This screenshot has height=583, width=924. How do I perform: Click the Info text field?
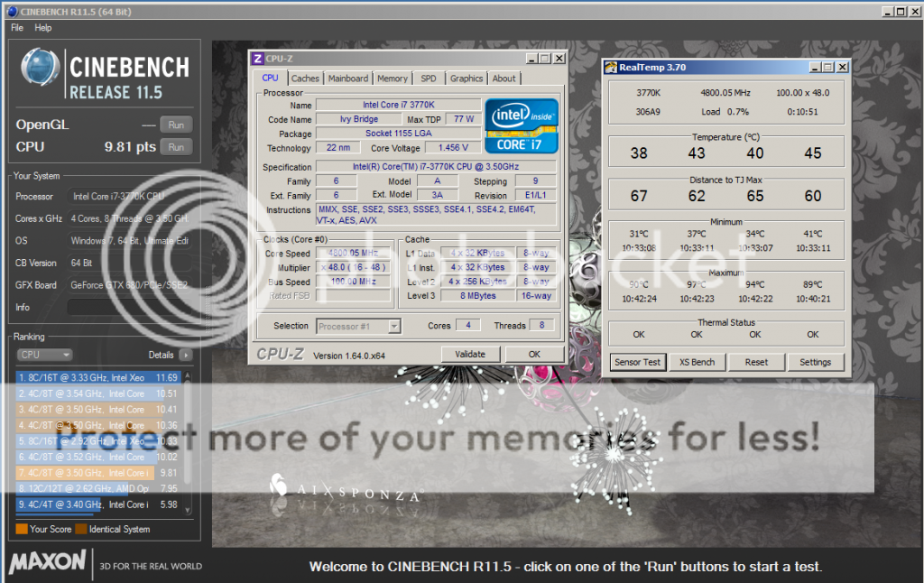coord(131,307)
